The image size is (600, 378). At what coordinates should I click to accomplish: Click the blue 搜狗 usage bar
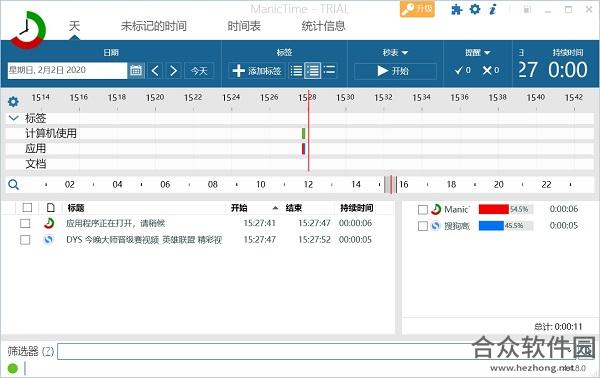(491, 226)
